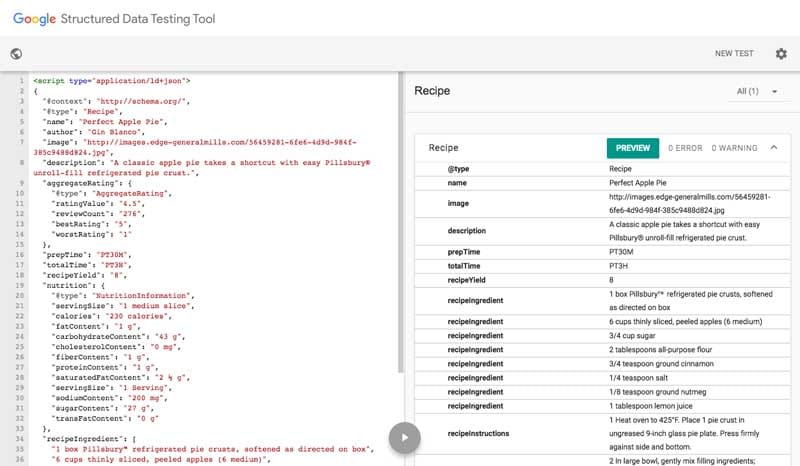Click the 0 ERROR label
This screenshot has width=800, height=466.
[x=685, y=148]
